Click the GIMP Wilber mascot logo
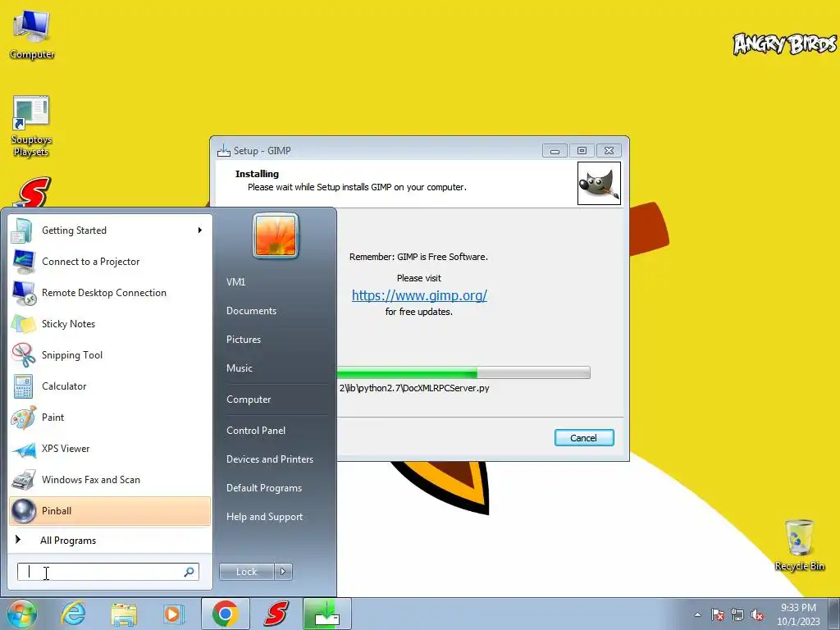Viewport: 840px width, 630px height. click(x=599, y=183)
